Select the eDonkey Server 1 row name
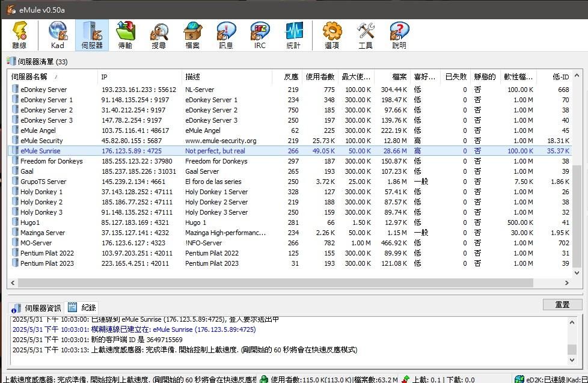Screen dimensions: 588x383 (46, 100)
